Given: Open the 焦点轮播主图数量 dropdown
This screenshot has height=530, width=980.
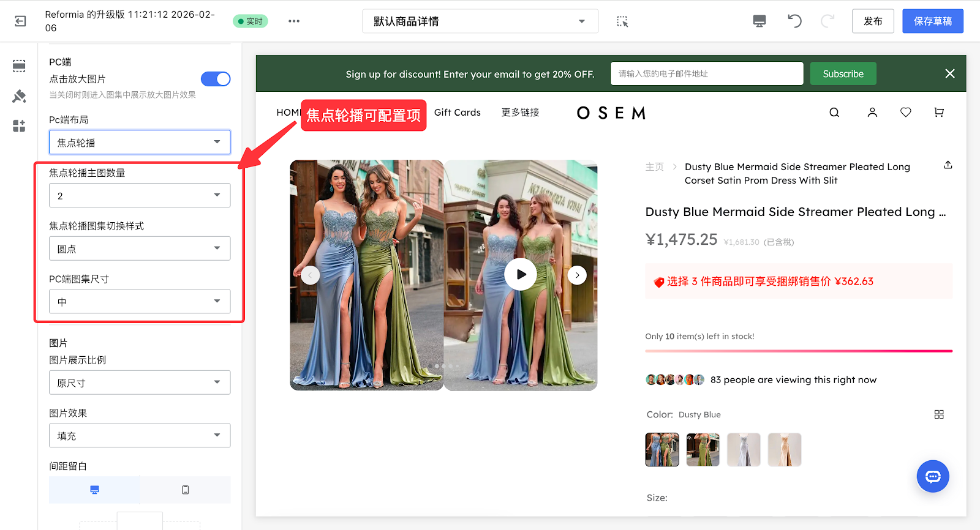Looking at the screenshot, I should pos(140,196).
